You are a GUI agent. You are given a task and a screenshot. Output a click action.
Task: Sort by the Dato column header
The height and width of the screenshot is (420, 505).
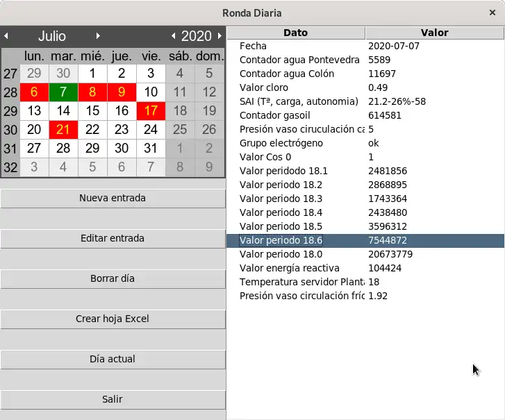[296, 33]
